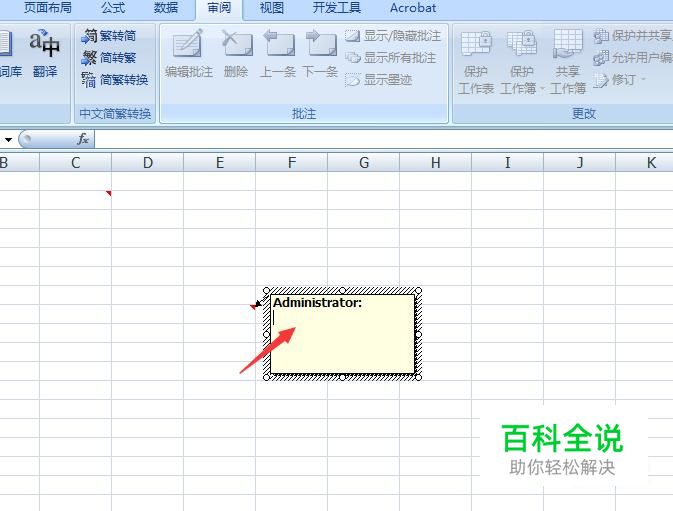Go to 上一条 previous comment
The image size is (673, 511).
pos(278,53)
